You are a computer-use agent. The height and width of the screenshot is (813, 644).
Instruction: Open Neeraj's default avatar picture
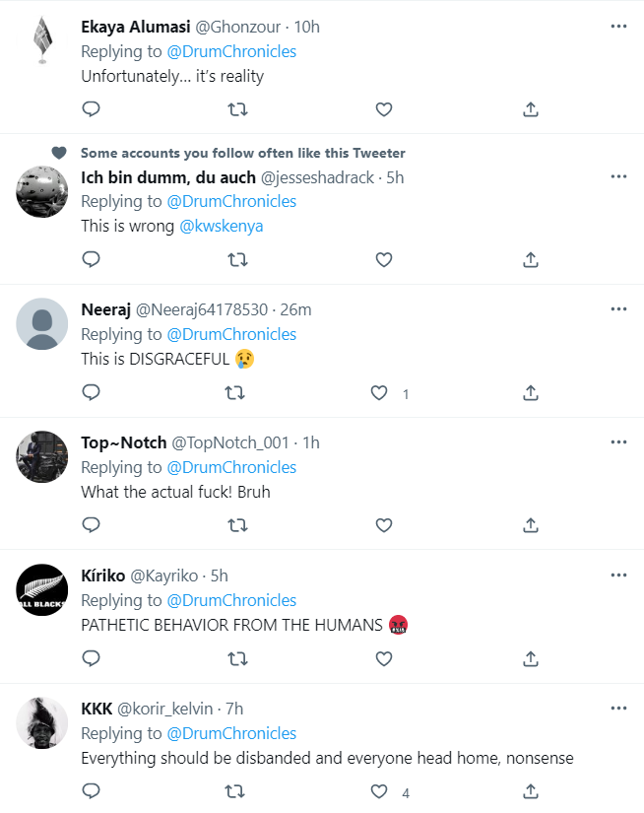pyautogui.click(x=42, y=324)
